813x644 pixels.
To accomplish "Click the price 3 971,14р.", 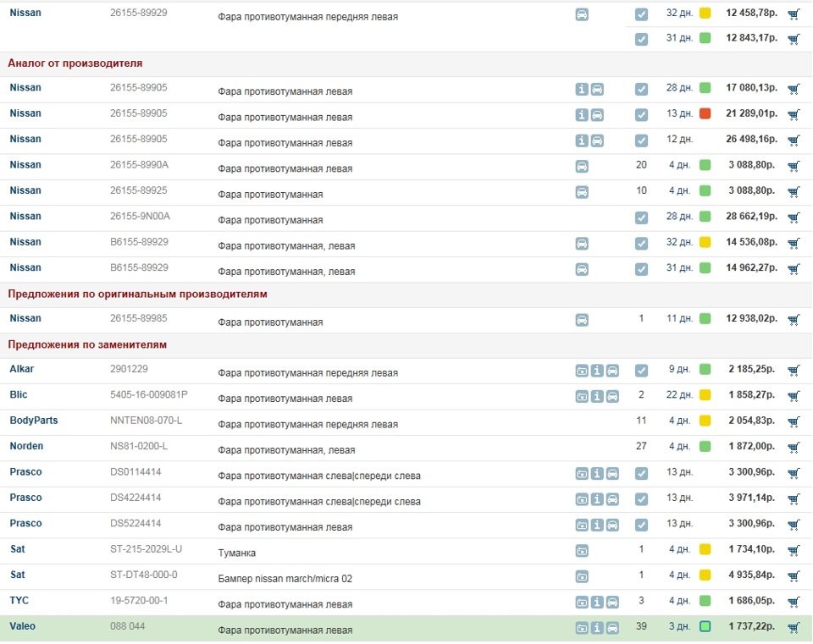I will 752,498.
